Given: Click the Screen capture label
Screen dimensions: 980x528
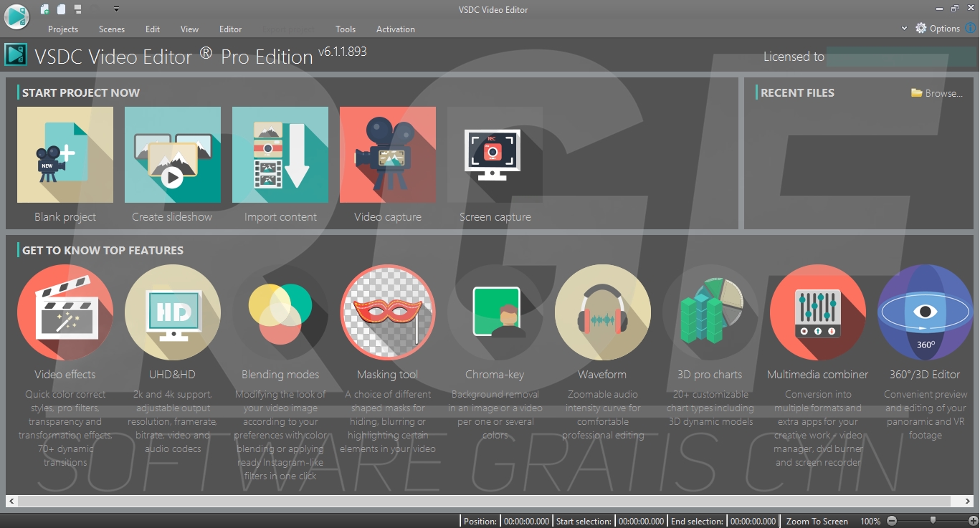Looking at the screenshot, I should click(x=495, y=217).
